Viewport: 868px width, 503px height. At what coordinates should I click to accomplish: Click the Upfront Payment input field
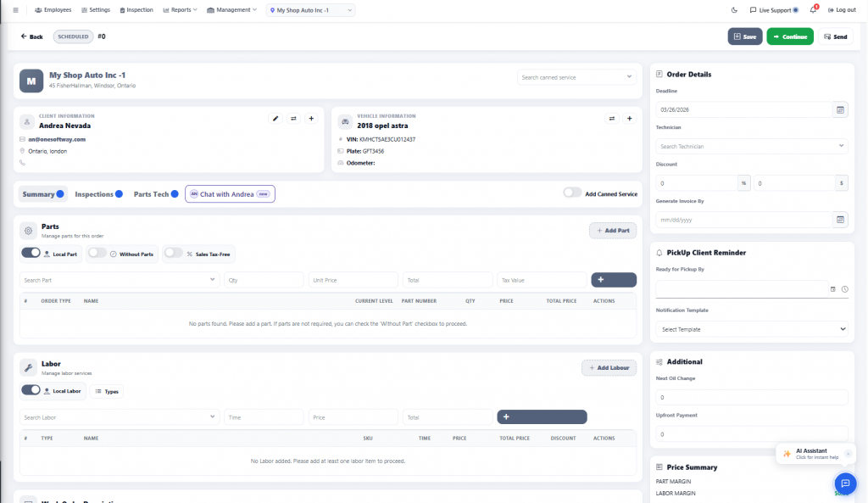tap(751, 433)
